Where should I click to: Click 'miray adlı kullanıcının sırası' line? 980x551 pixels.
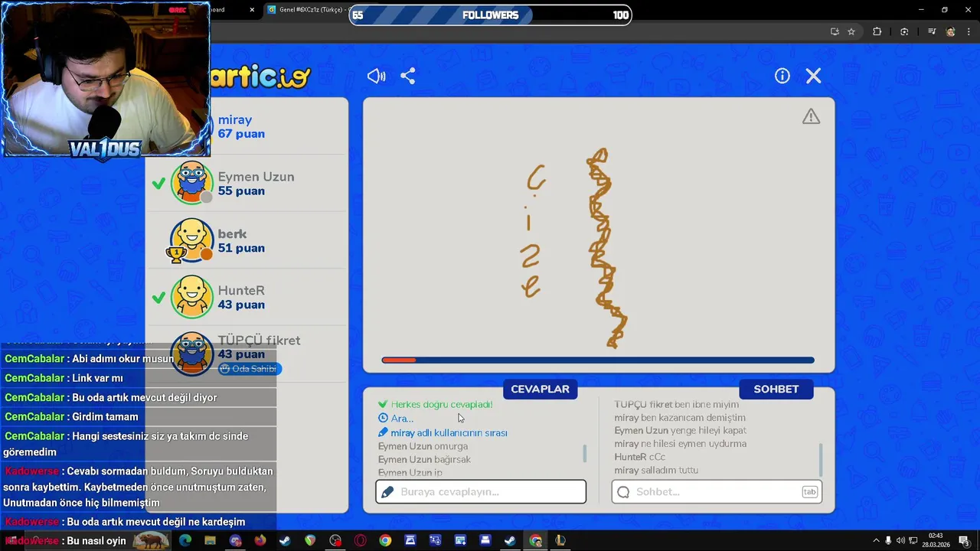tap(443, 433)
